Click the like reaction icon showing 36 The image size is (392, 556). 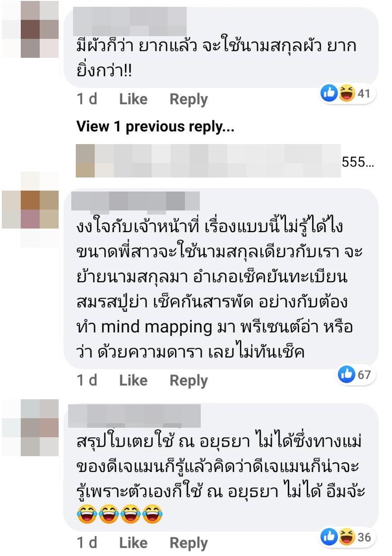[329, 537]
